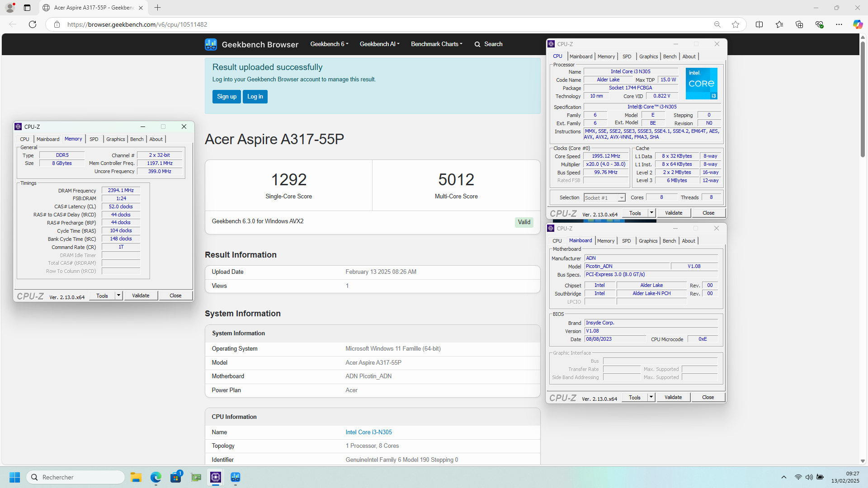This screenshot has width=868, height=488.
Task: Click the zoom magnifier icon in address bar
Action: pos(717,24)
